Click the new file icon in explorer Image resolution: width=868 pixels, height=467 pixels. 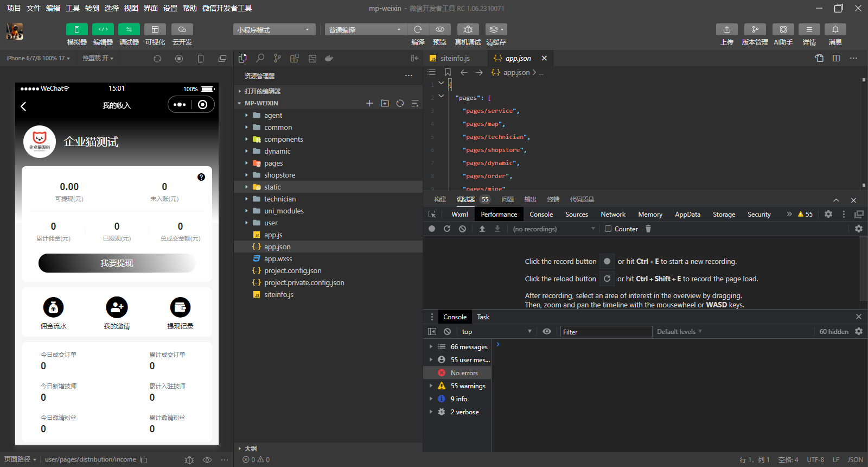tap(369, 103)
